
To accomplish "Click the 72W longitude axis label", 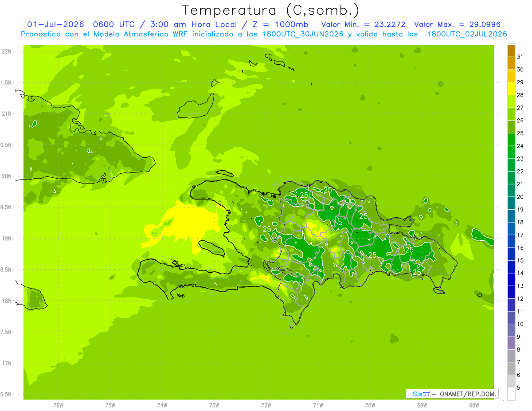I will pos(266,405).
